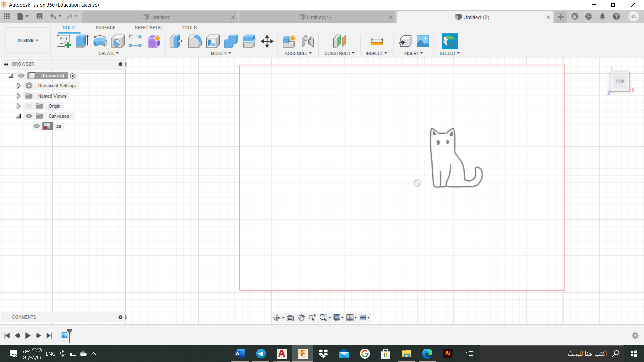Add a new design tab
The height and width of the screenshot is (362, 644).
(560, 17)
